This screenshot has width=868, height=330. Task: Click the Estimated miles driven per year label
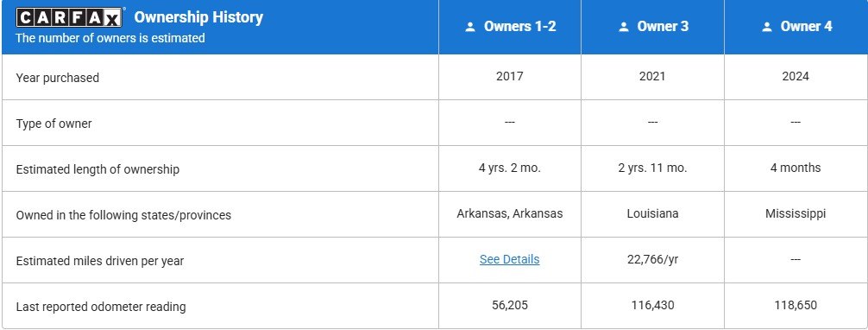99,261
